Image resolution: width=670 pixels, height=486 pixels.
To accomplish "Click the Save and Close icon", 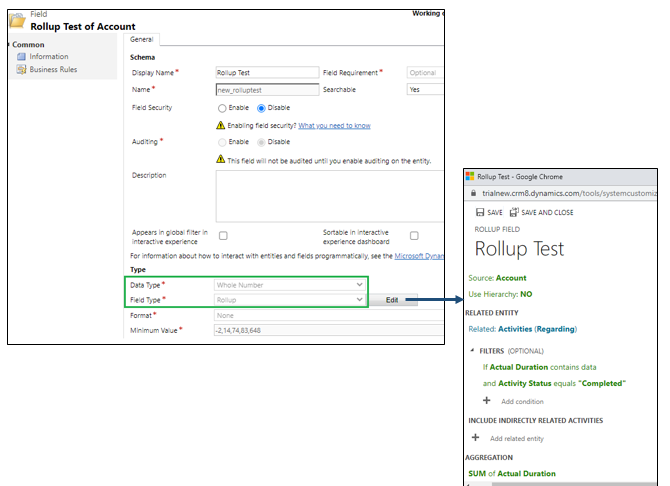I will click(x=514, y=212).
